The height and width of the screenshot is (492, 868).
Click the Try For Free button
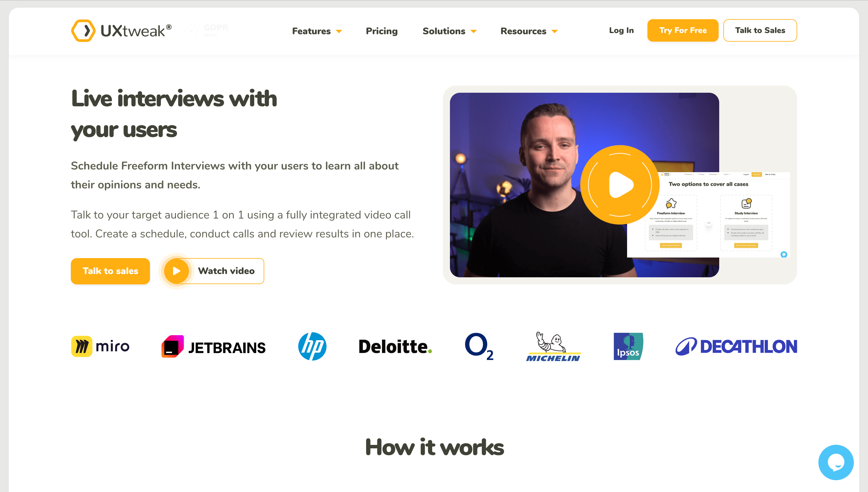[683, 30]
